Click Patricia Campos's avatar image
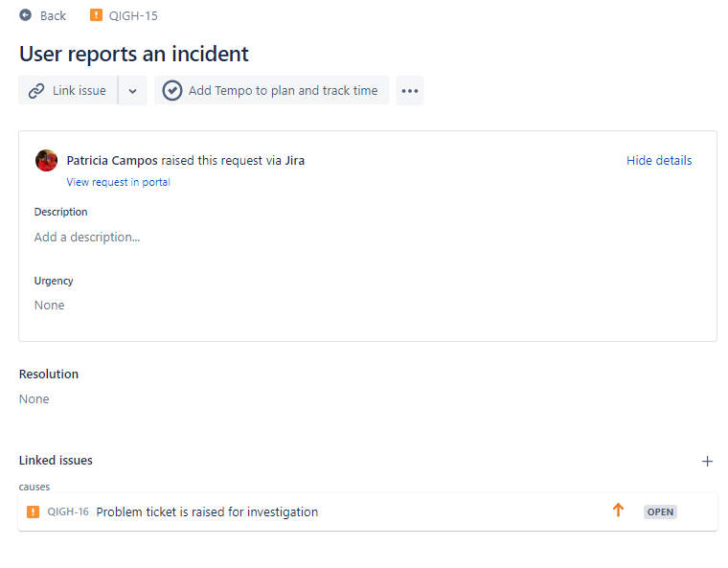728x568 pixels. (46, 160)
